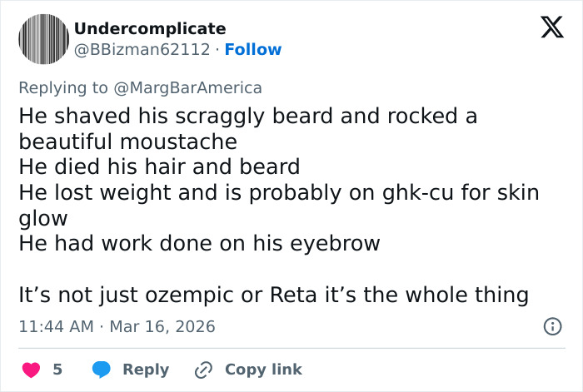Open Undercomplicate's barcode profile avatar
Screen dimensions: 583x392
[43, 39]
